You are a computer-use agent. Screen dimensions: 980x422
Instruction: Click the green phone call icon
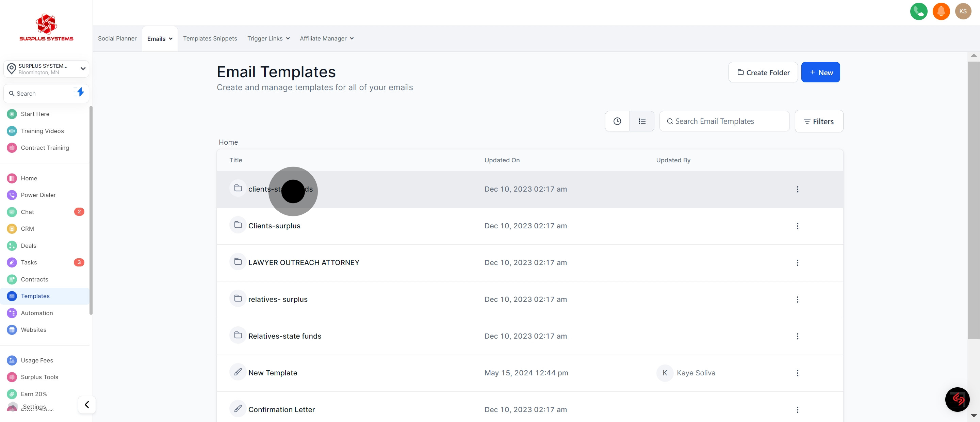918,12
